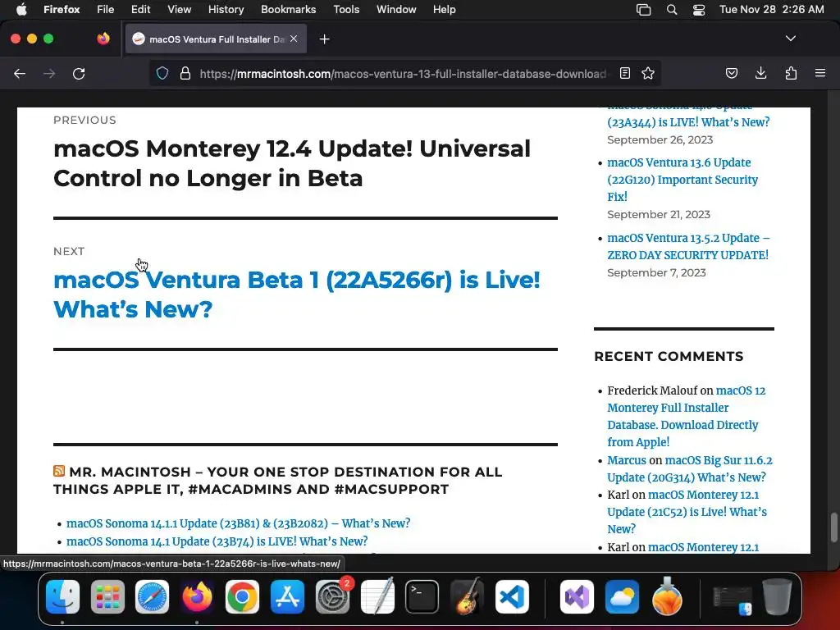Save page to Pocket
Screen dimensions: 840x630
tap(732, 73)
